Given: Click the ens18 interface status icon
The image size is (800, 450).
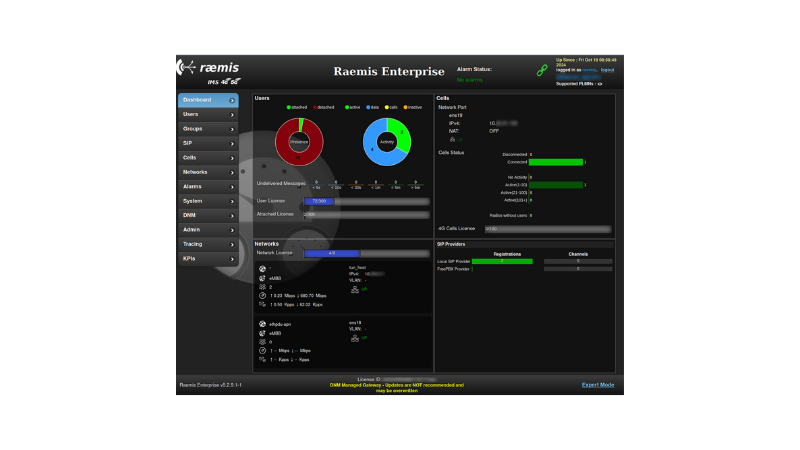Looking at the screenshot, I should pyautogui.click(x=355, y=338).
